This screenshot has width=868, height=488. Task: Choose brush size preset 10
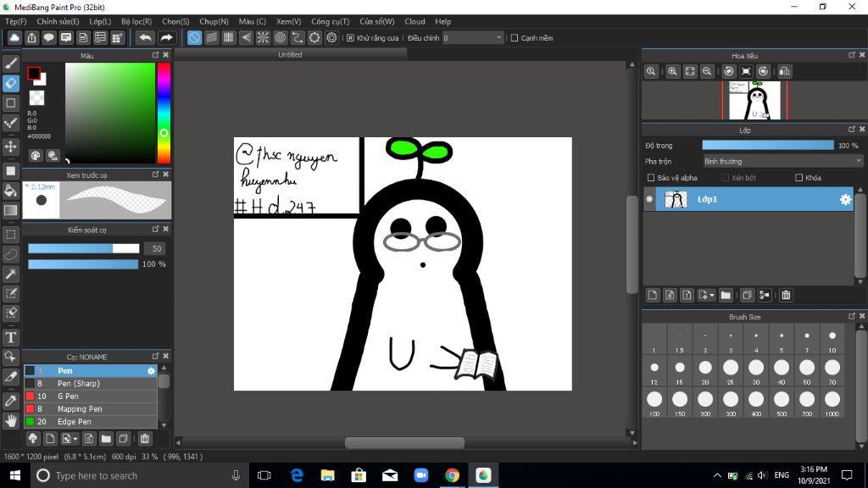pos(832,341)
